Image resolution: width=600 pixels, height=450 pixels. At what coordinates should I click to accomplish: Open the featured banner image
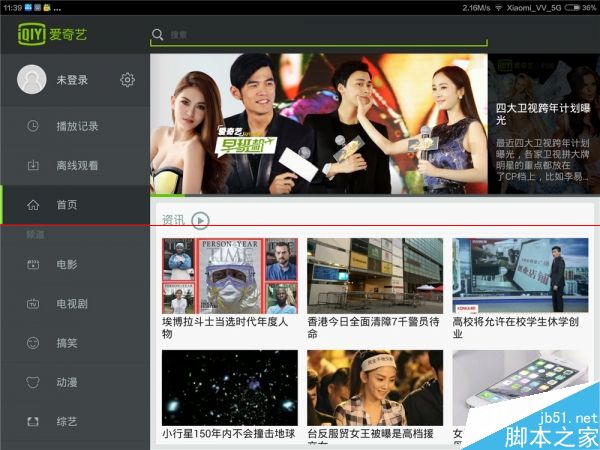[x=319, y=124]
